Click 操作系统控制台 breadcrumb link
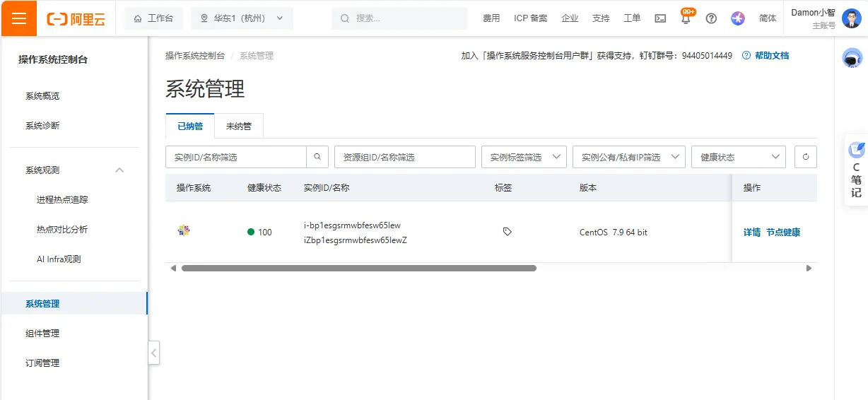Screen dimensions: 868x400 [195, 55]
